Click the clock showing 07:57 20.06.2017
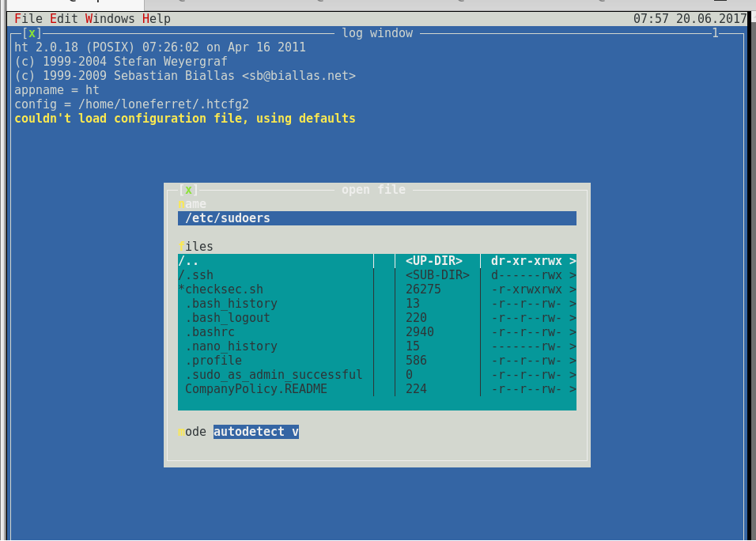 click(690, 19)
